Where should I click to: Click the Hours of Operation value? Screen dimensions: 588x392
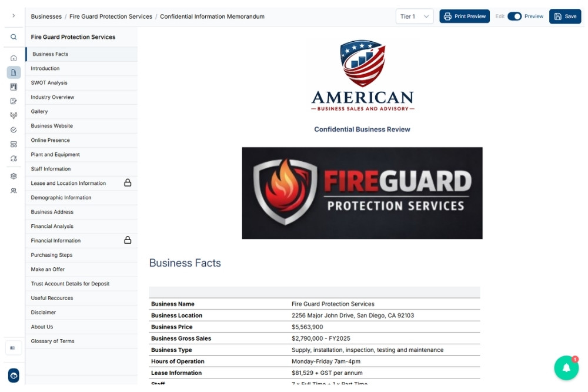pyautogui.click(x=326, y=361)
